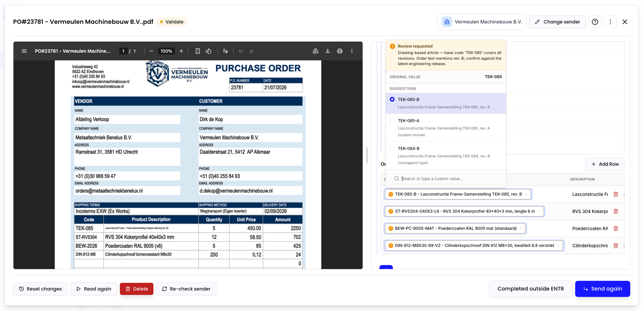Click the red Delete button

[137, 289]
